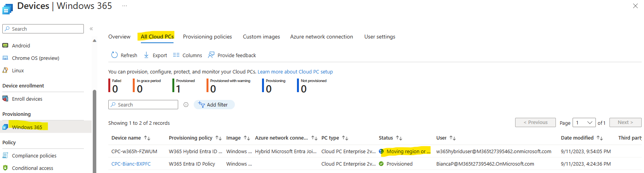Open the User settings tab

[x=380, y=37]
